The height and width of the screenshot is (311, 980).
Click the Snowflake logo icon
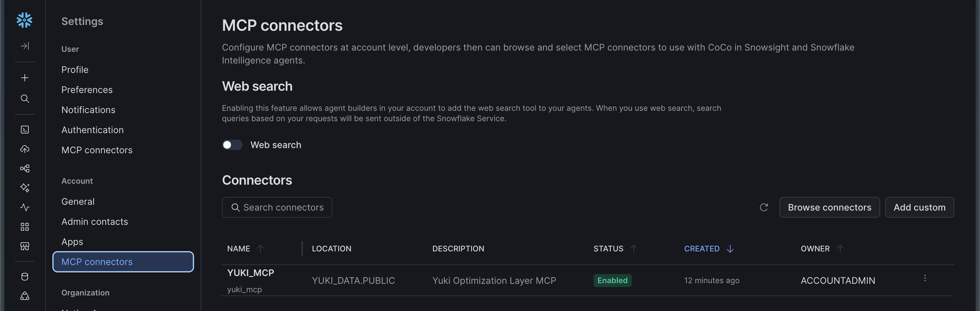point(24,20)
